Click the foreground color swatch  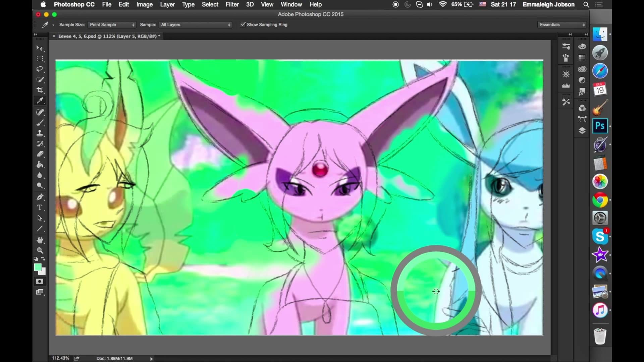click(x=38, y=267)
